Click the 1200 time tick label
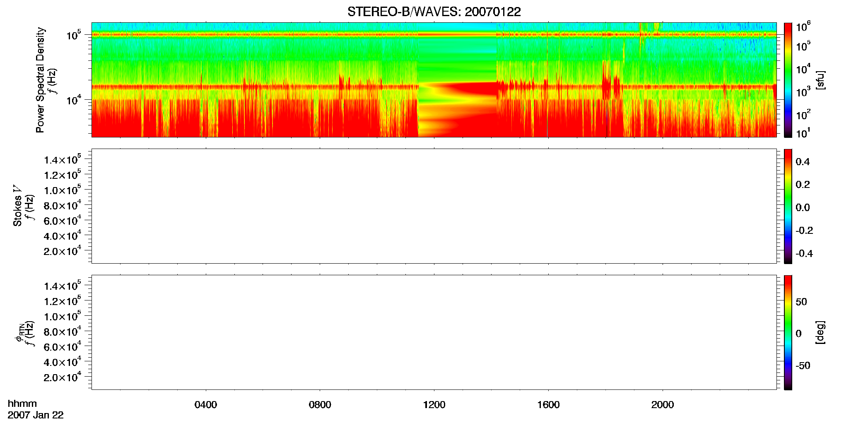The width and height of the screenshot is (868, 447). pyautogui.click(x=434, y=405)
